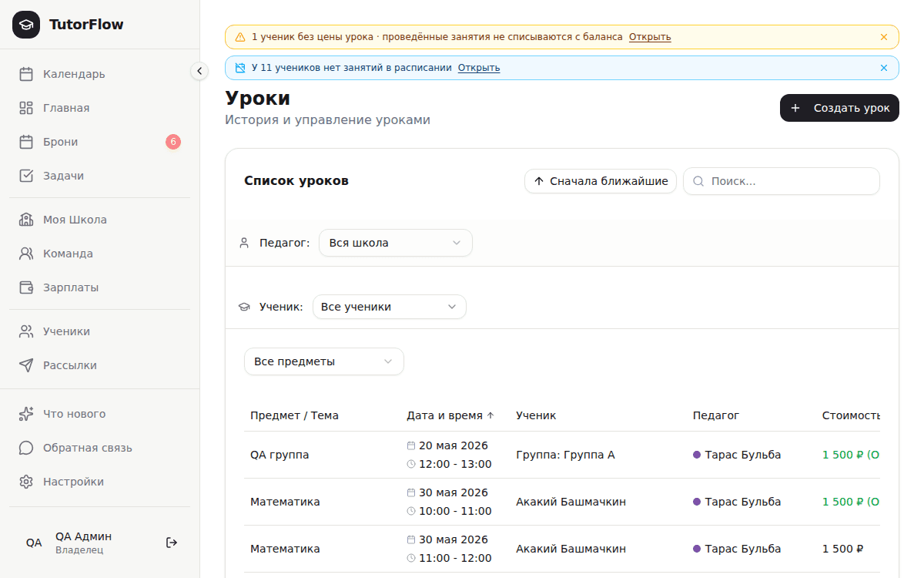Viewport: 924px width, 578px height.
Task: Click the QA Админ user name
Action: pyautogui.click(x=83, y=536)
